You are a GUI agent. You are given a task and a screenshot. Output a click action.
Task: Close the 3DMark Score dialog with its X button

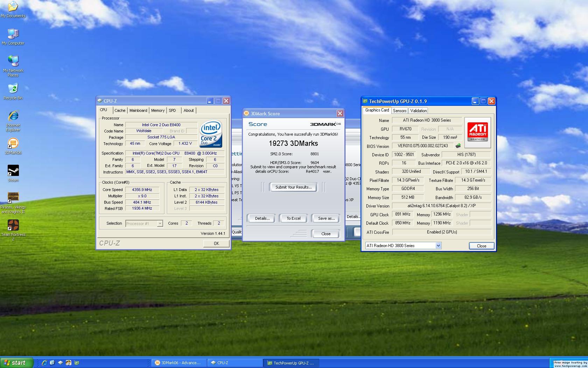(340, 114)
